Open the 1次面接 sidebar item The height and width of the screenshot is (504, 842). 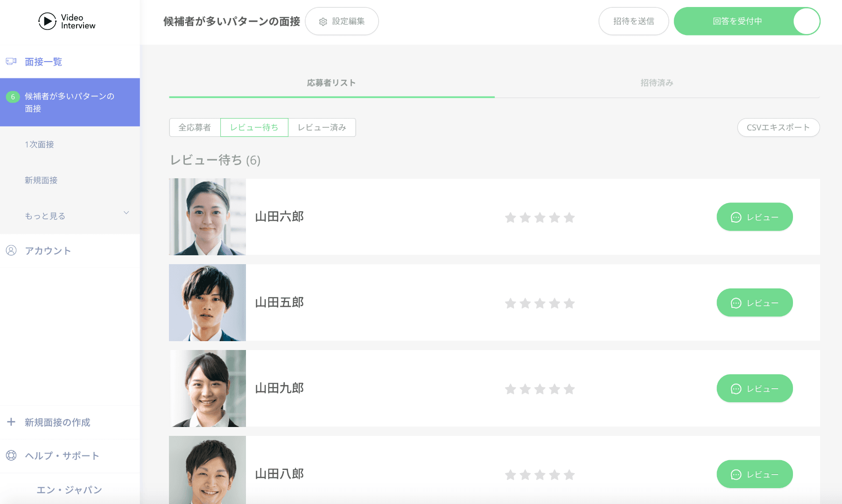[40, 145]
